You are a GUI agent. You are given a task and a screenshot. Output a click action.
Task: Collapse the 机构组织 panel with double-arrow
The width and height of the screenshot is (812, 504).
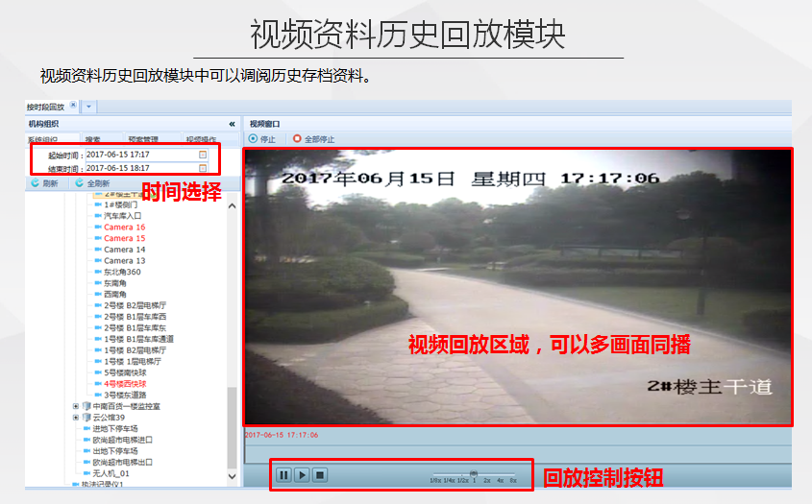(232, 124)
